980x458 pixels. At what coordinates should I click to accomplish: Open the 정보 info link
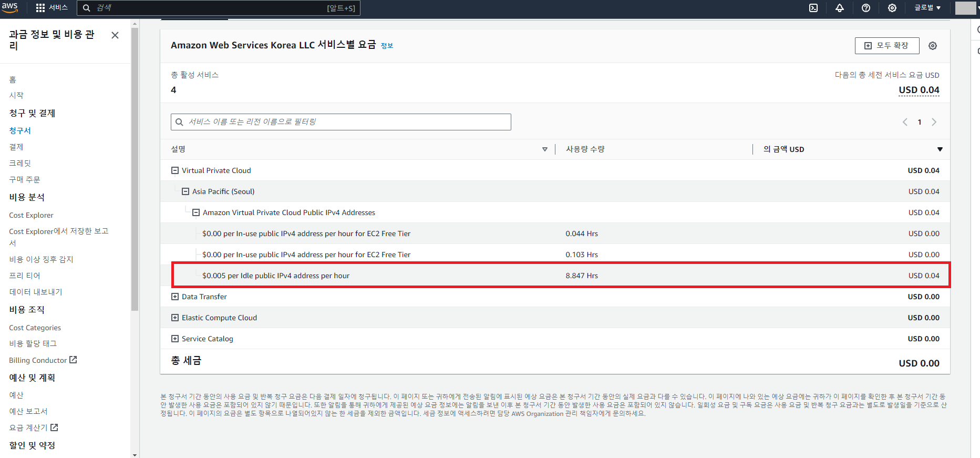pyautogui.click(x=387, y=46)
